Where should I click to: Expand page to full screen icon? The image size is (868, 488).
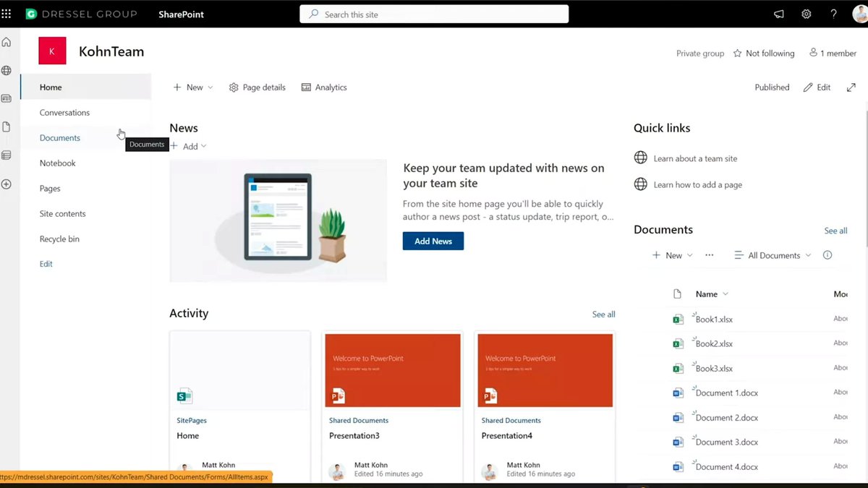click(851, 87)
